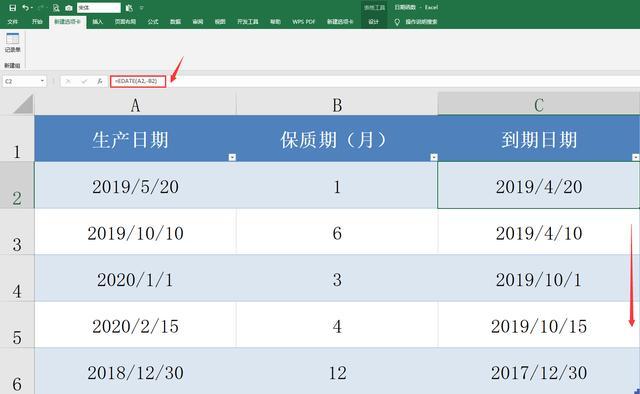Select cell with 2019/10/10
Viewport: 640px width, 394px height.
pyautogui.click(x=135, y=232)
